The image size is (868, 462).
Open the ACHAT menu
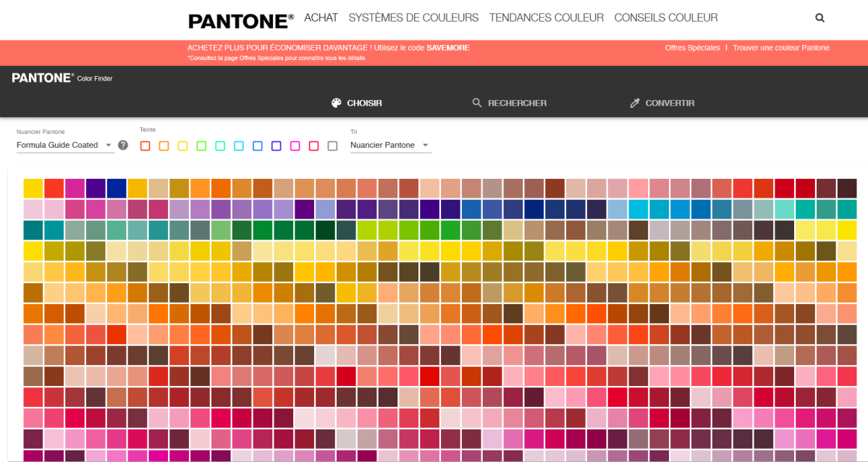(321, 18)
